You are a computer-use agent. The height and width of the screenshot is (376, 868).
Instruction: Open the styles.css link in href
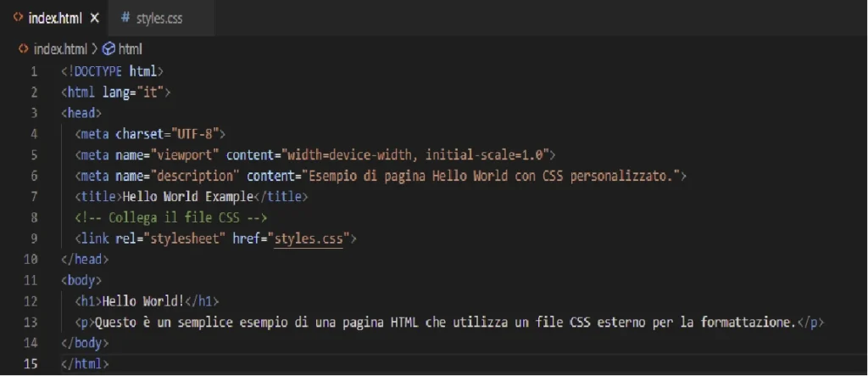click(309, 239)
